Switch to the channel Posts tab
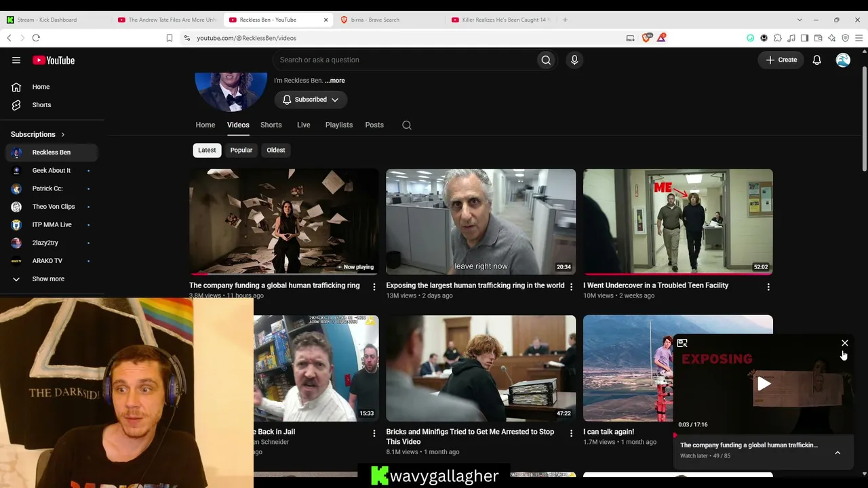 coord(374,125)
